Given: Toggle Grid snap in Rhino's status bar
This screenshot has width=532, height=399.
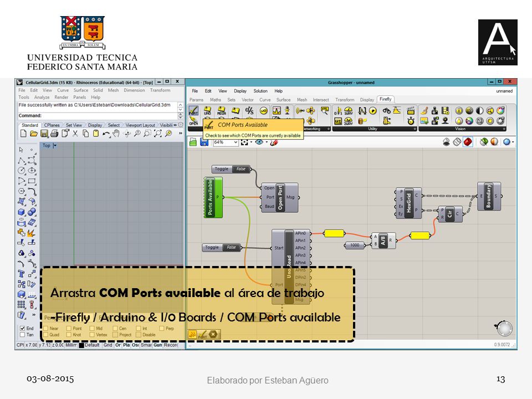Looking at the screenshot, I should 108,345.
